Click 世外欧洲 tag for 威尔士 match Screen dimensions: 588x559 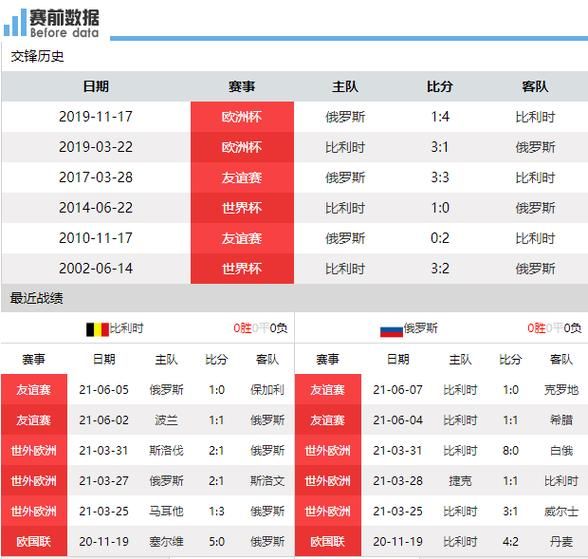click(328, 511)
